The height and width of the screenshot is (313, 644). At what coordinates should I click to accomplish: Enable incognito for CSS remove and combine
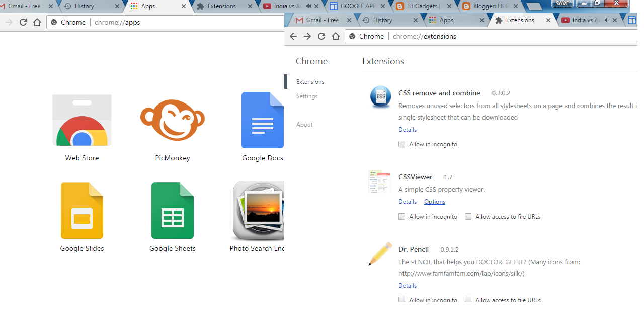[x=402, y=144]
